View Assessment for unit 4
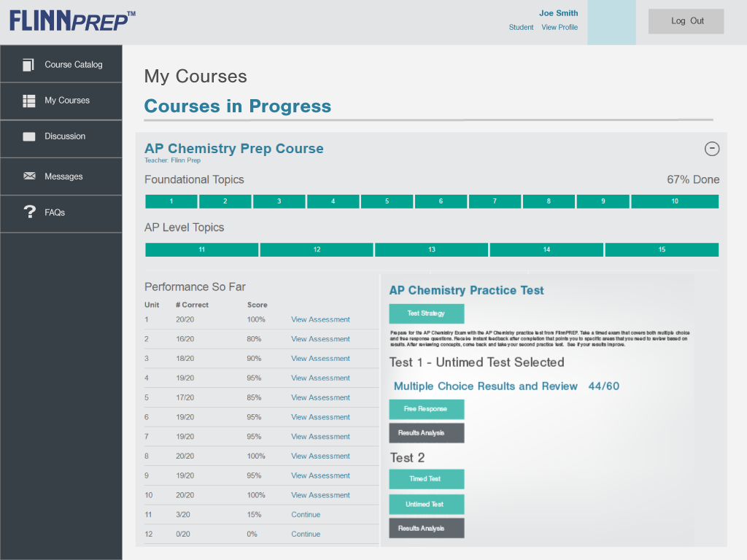This screenshot has height=560, width=747. 320,378
